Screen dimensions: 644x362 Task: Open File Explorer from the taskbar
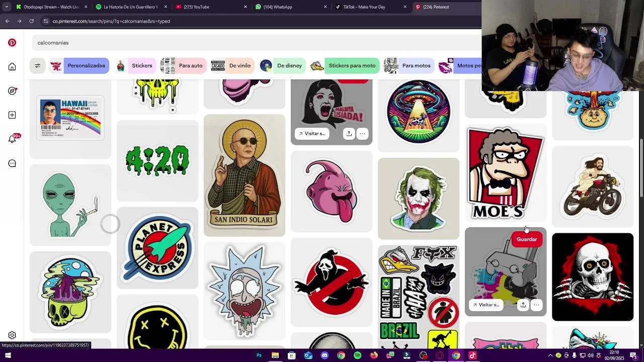275,355
